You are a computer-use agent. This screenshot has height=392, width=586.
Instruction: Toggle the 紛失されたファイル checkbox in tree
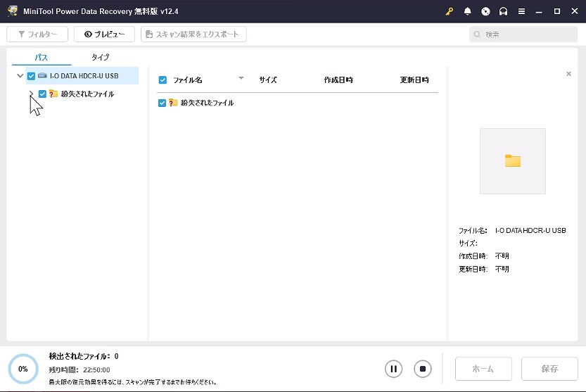[x=42, y=94]
